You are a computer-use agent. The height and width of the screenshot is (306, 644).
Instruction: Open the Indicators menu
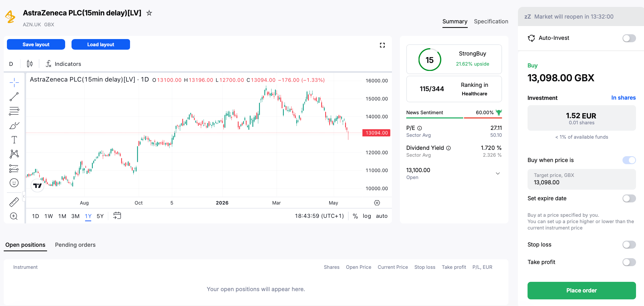pos(64,64)
